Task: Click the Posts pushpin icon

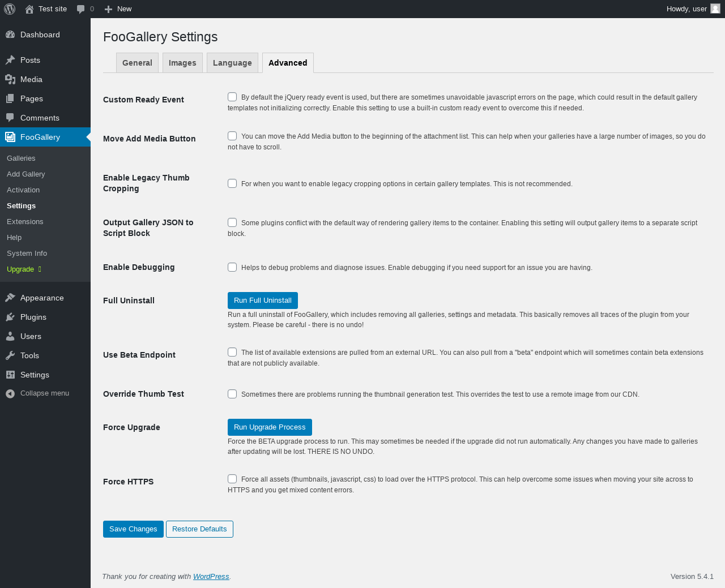Action: pos(10,60)
